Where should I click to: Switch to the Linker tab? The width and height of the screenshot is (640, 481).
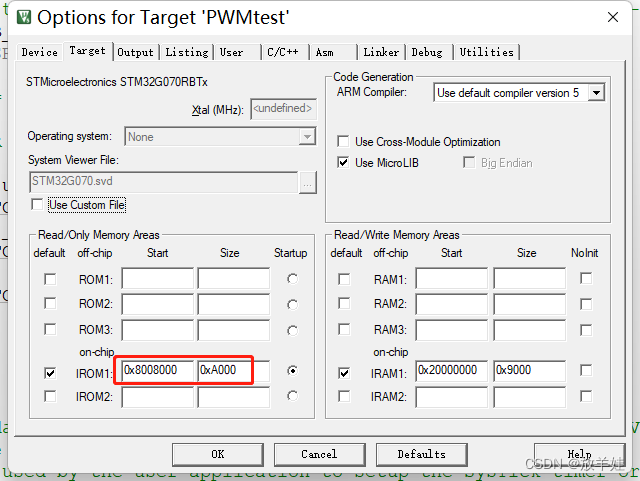[381, 52]
